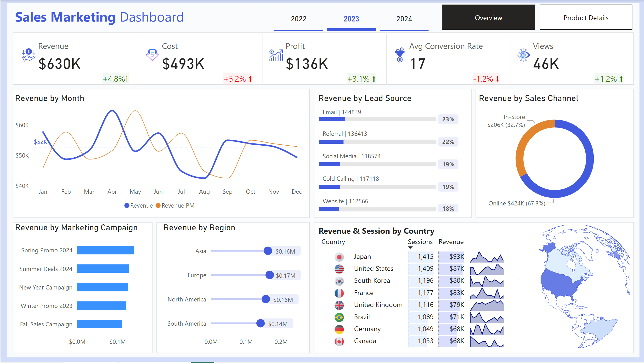
Task: Click the Country column header
Action: click(333, 242)
